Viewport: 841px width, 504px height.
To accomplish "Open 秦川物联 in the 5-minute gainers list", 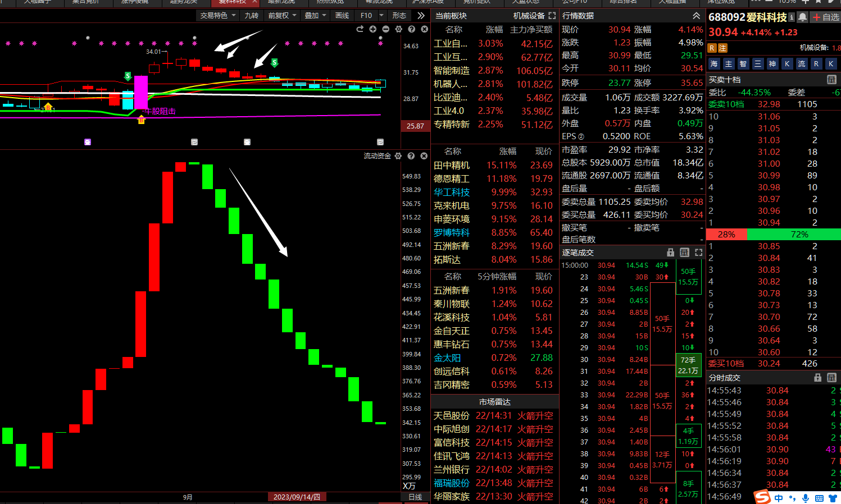I will tap(494, 304).
